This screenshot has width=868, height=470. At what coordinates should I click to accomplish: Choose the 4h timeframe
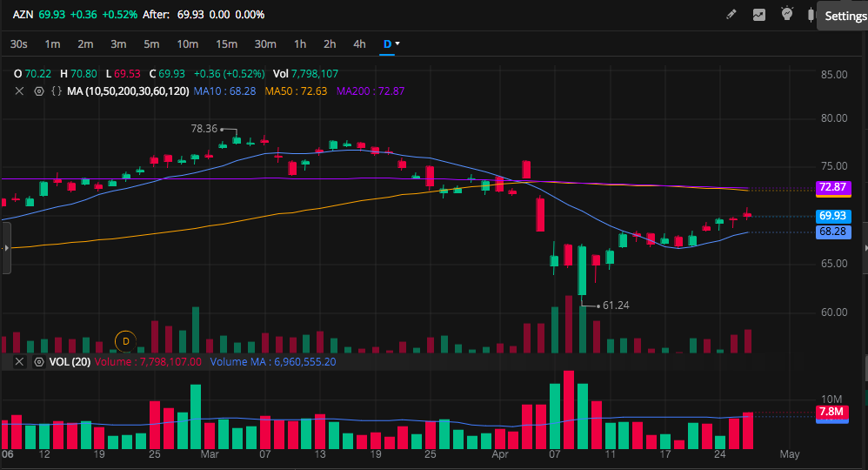(x=359, y=44)
